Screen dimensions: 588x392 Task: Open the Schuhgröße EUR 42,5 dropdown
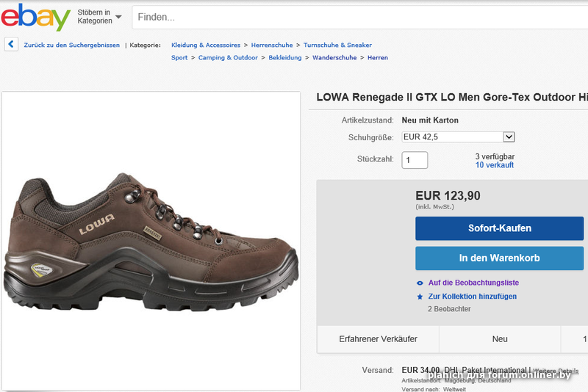[x=458, y=137]
